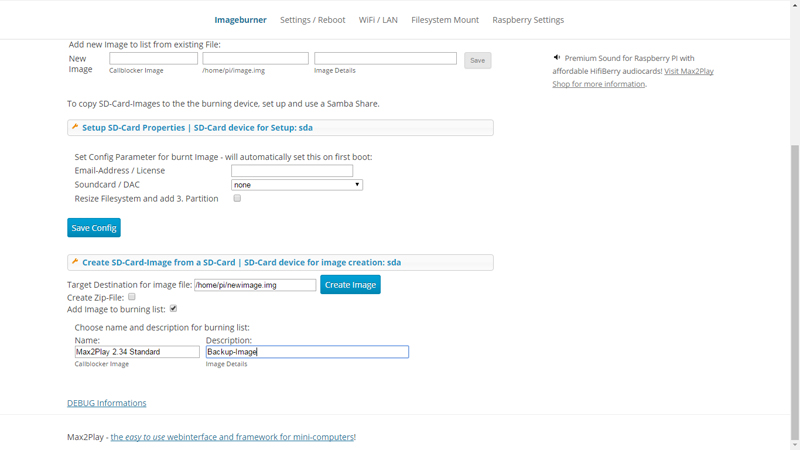Click the speaker icon next to Premium Sound

pyautogui.click(x=557, y=58)
